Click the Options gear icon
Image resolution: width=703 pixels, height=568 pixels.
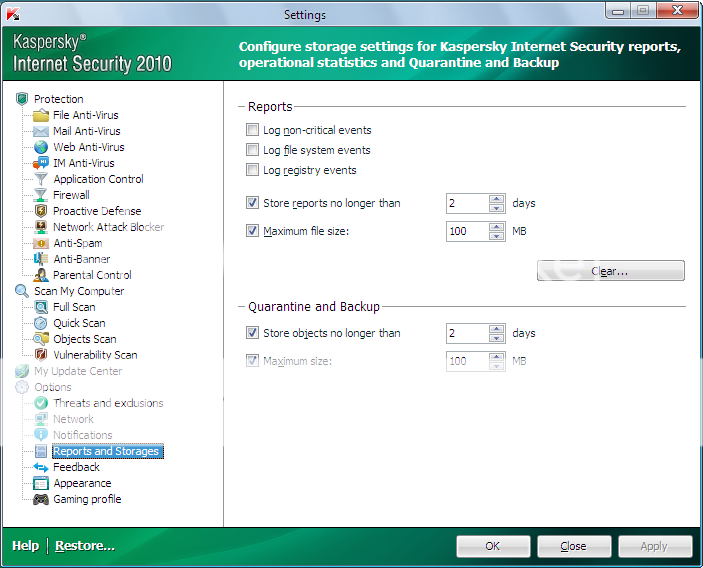pyautogui.click(x=22, y=387)
